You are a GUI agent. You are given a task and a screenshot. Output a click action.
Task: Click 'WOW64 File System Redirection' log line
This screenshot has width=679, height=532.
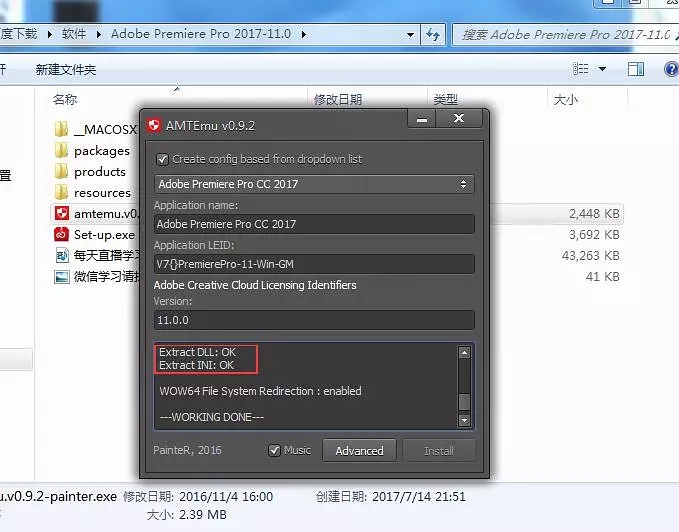tap(260, 391)
